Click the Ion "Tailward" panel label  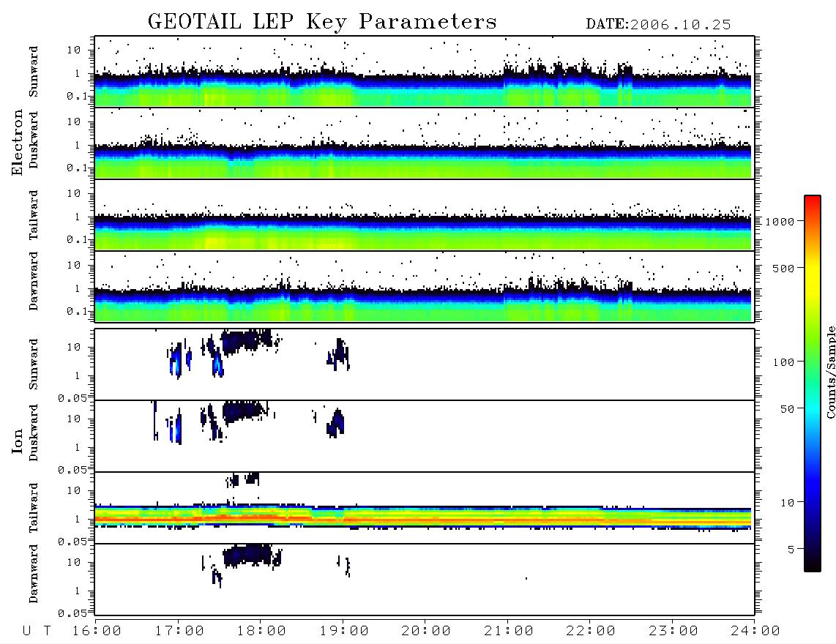[34, 508]
